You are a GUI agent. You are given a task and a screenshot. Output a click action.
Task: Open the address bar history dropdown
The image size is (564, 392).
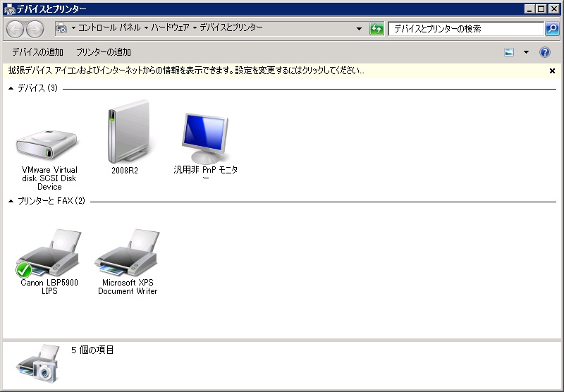(359, 29)
